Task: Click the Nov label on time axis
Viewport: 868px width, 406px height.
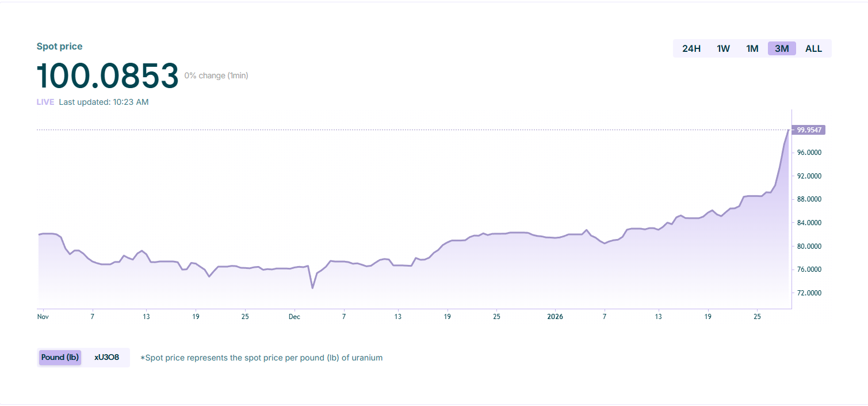Action: point(43,317)
